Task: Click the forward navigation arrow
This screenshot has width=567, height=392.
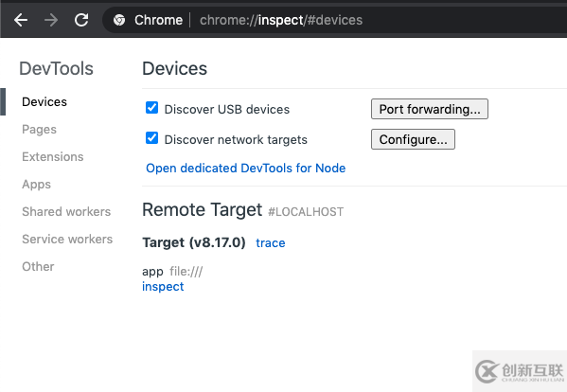Action: click(x=51, y=20)
